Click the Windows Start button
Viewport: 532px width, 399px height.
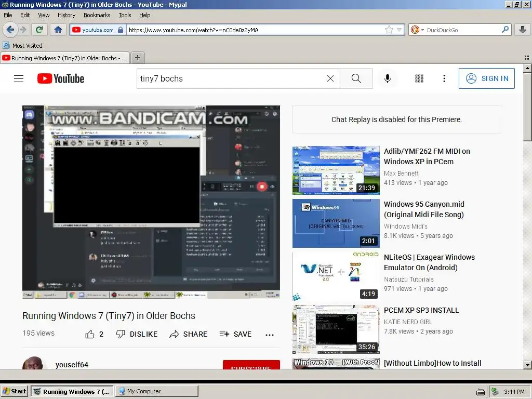14,391
